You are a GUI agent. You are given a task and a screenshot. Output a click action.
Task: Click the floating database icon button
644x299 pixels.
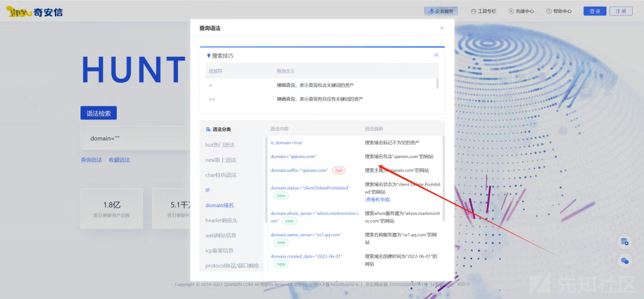pyautogui.click(x=625, y=242)
